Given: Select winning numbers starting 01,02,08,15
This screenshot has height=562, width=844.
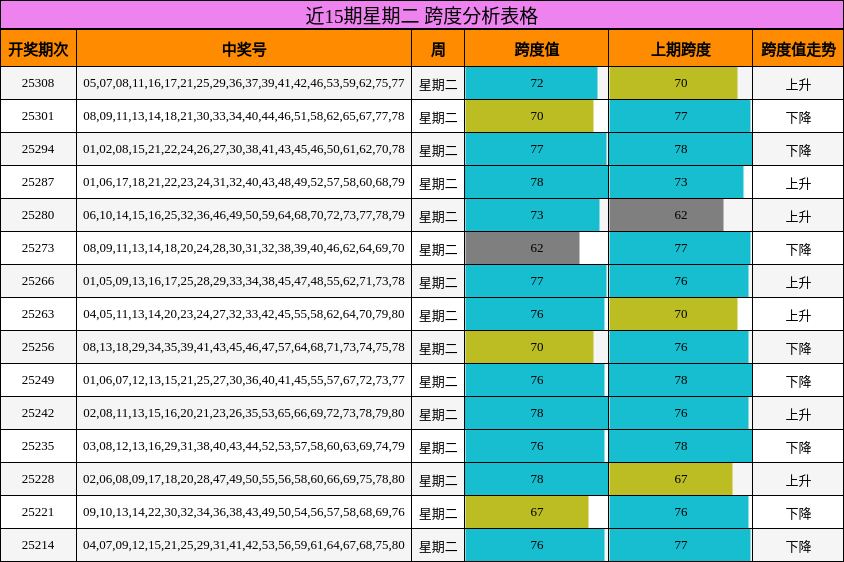Looking at the screenshot, I should [x=244, y=149].
